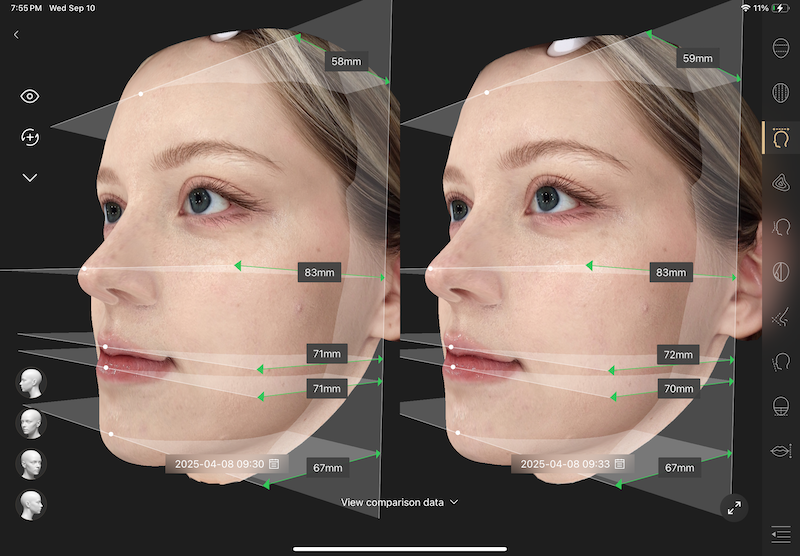
Task: Open the lips measurement tool
Action: 781,451
